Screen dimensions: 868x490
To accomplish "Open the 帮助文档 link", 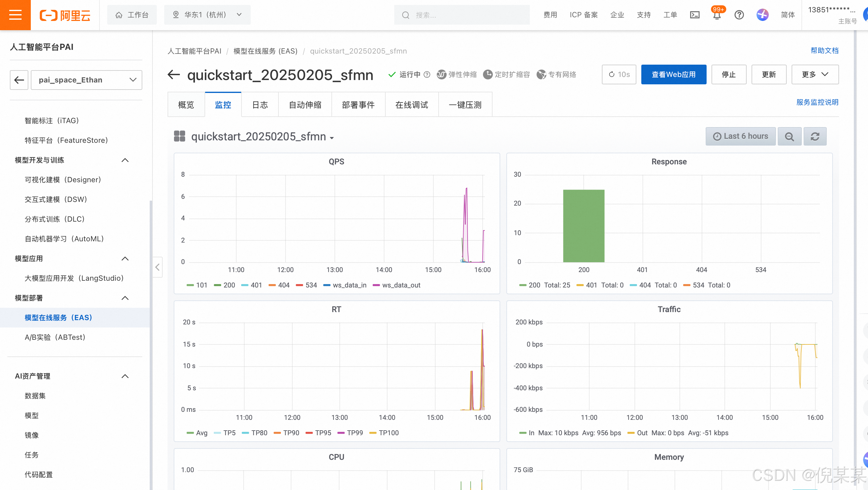I will coord(824,50).
